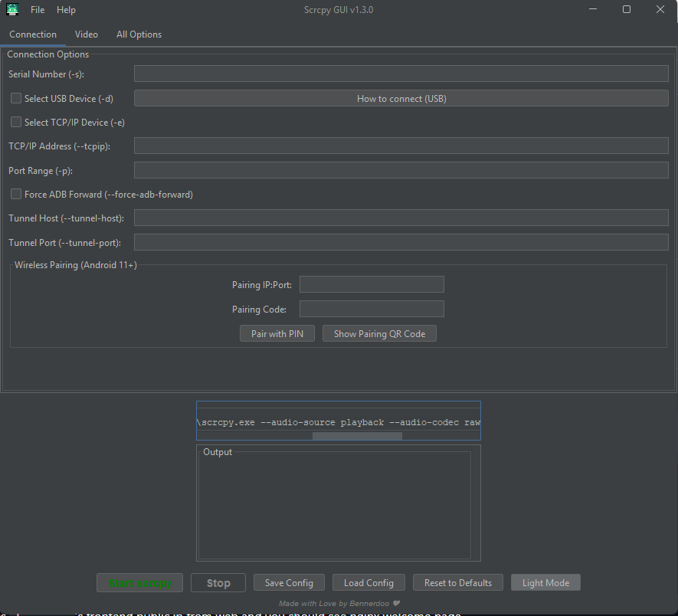
Task: Click the Scrcpy GUI app icon
Action: point(12,9)
